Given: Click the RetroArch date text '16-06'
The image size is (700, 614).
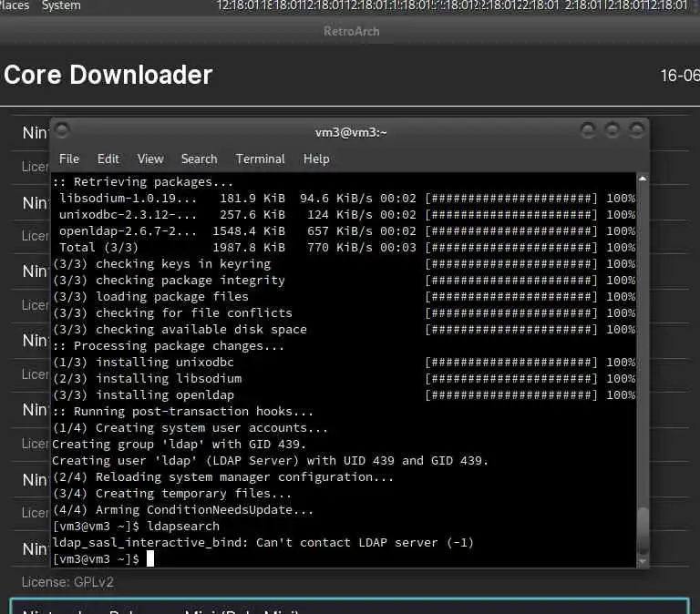Looking at the screenshot, I should [x=680, y=76].
